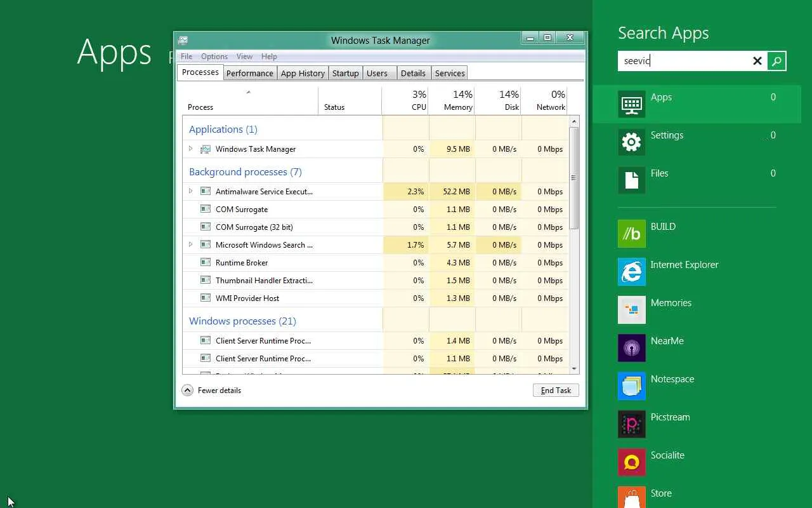Click the 2.3% CPU value
Image resolution: width=812 pixels, height=508 pixels.
[416, 191]
